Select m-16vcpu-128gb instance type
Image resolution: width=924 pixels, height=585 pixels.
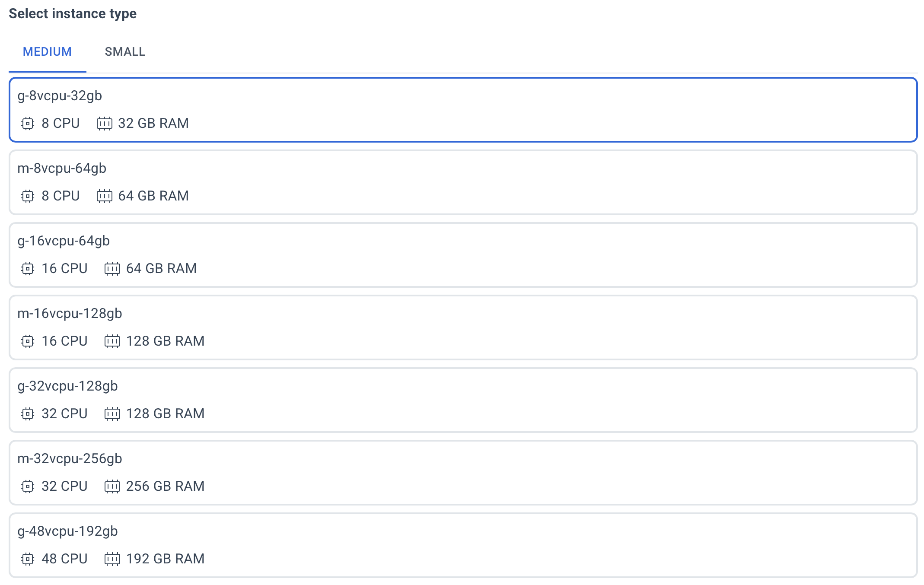tap(462, 327)
